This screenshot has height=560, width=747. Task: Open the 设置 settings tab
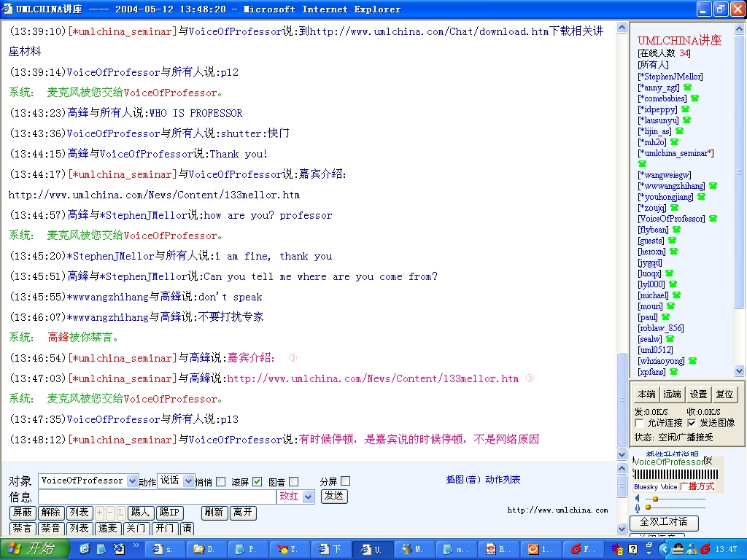coord(698,394)
